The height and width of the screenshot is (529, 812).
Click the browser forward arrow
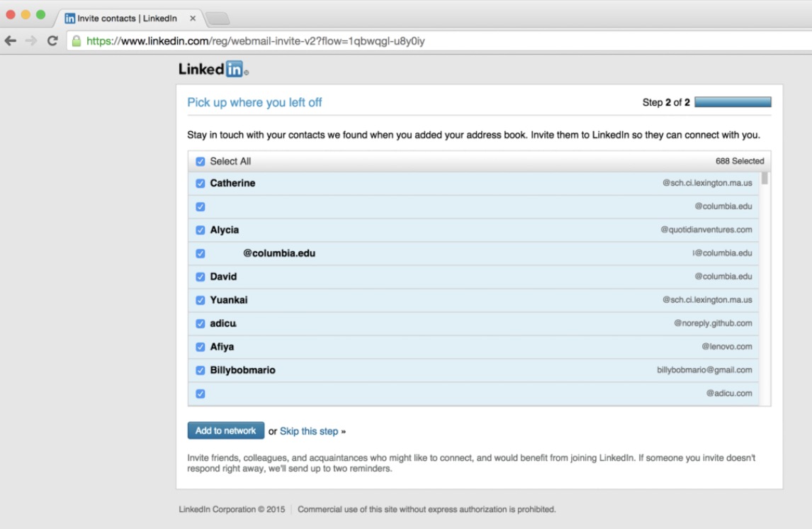coord(31,41)
